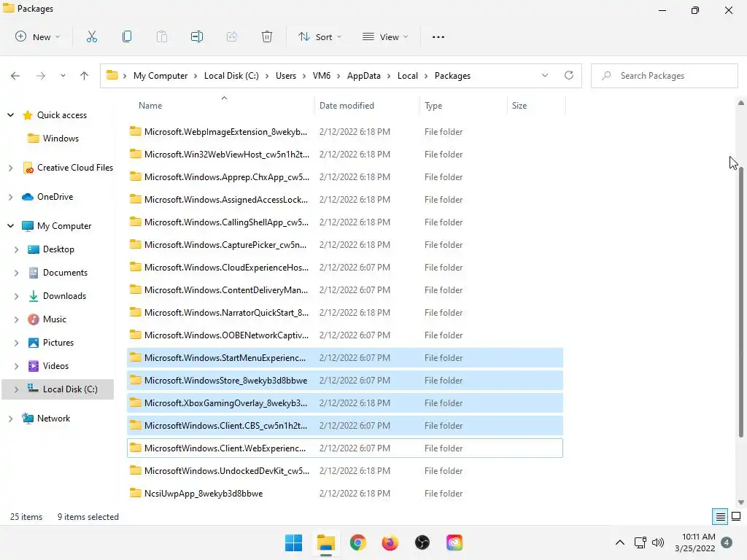Select Music in navigation pane
The width and height of the screenshot is (747, 560).
point(54,319)
